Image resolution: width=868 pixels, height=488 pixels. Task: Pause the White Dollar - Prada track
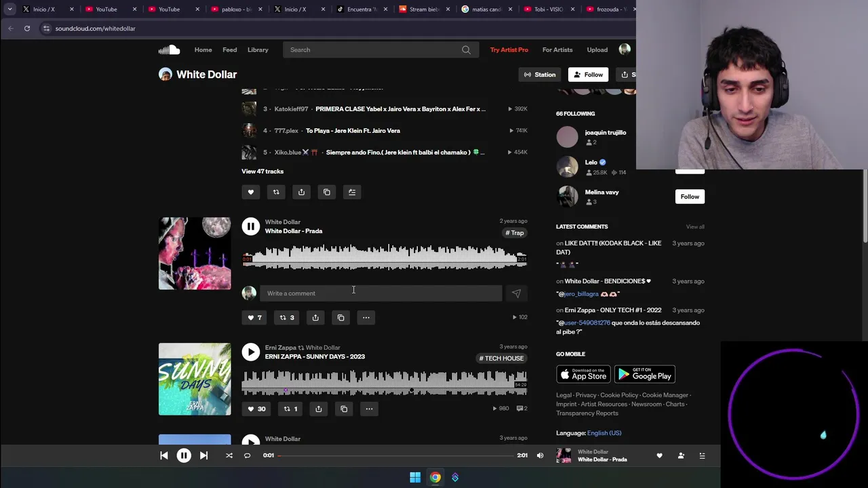[251, 226]
